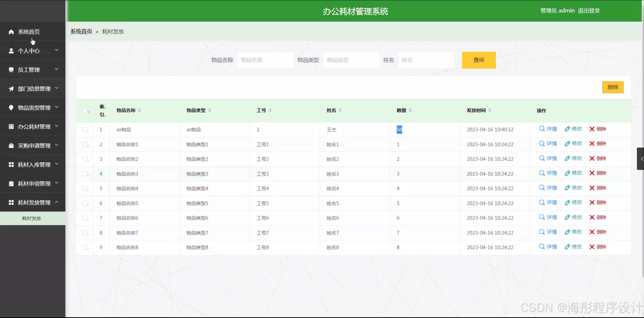Click sort arrows on 数量 column header
This screenshot has height=318, width=644.
click(x=410, y=110)
